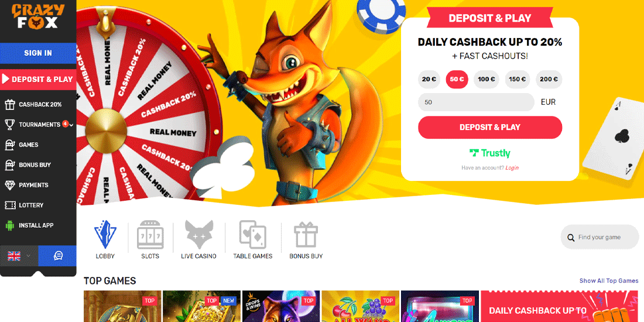Viewport: 644px width, 322px height.
Task: Spin the cashback prize wheel center
Action: [x=106, y=130]
